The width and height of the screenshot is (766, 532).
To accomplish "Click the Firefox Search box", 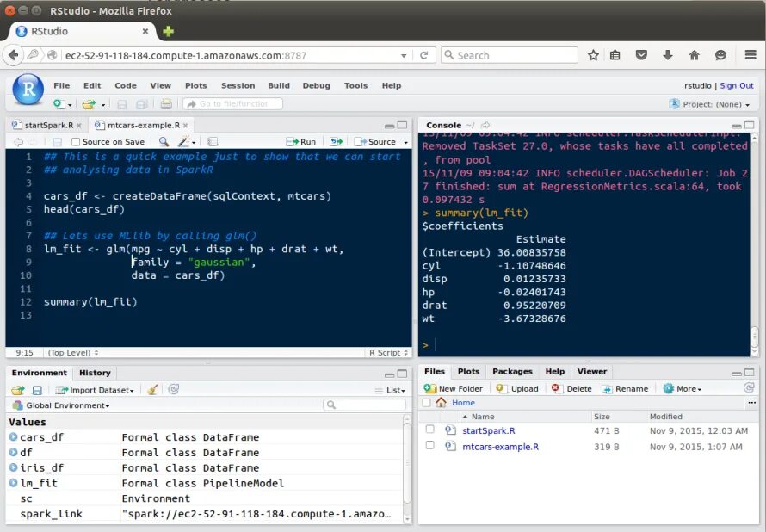I will point(510,55).
